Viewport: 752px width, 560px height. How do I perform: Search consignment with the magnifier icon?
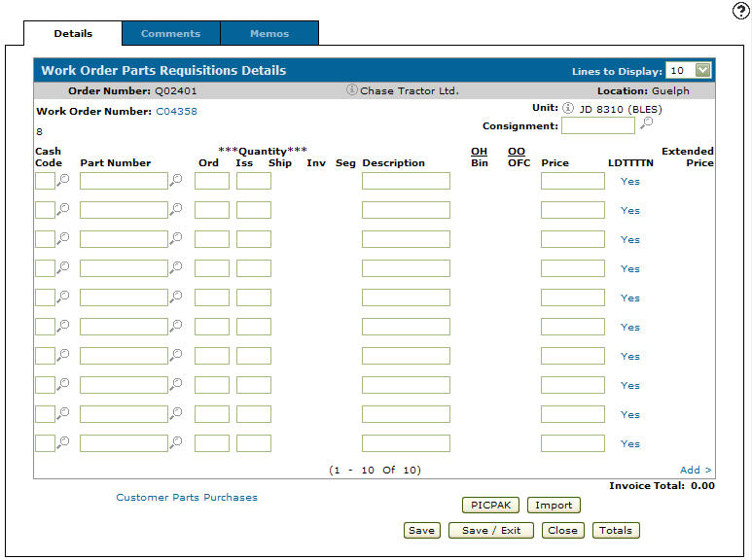647,122
